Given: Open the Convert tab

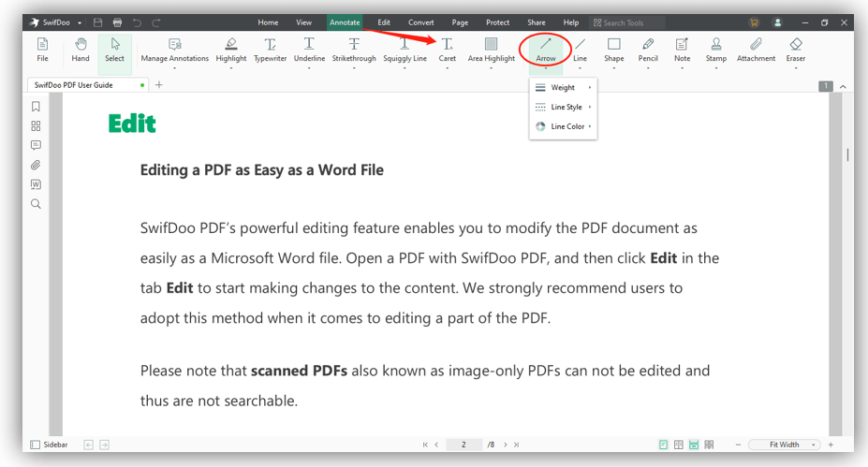Looking at the screenshot, I should [421, 22].
